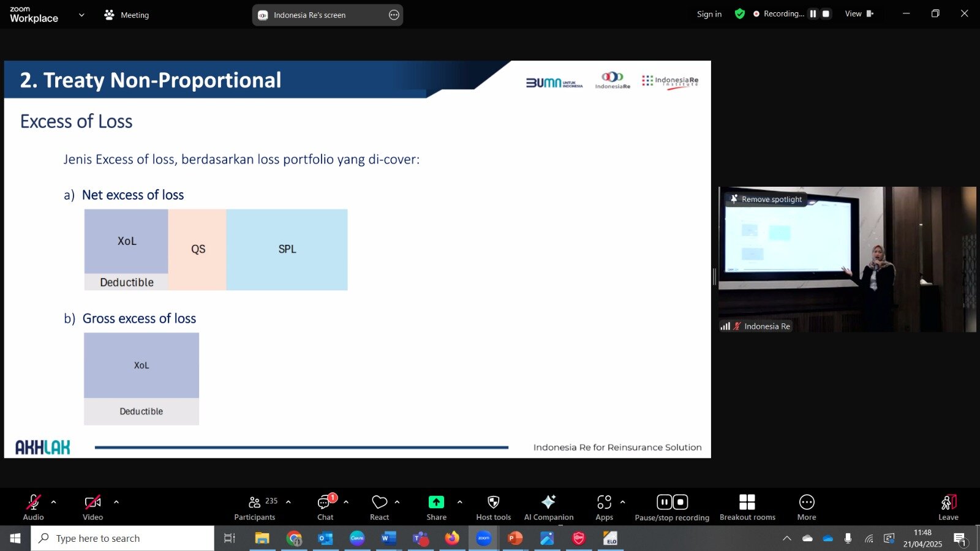
Task: Expand the chat options arrow
Action: pyautogui.click(x=346, y=502)
